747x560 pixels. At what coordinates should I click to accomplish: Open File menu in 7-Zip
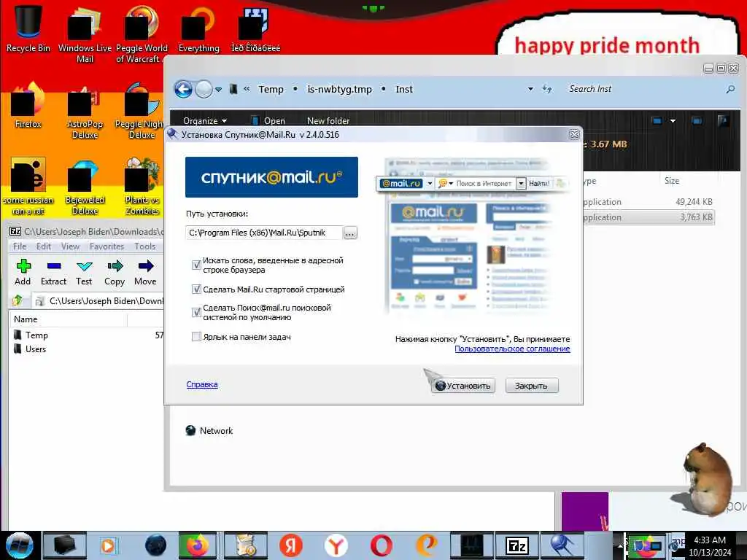[20, 246]
